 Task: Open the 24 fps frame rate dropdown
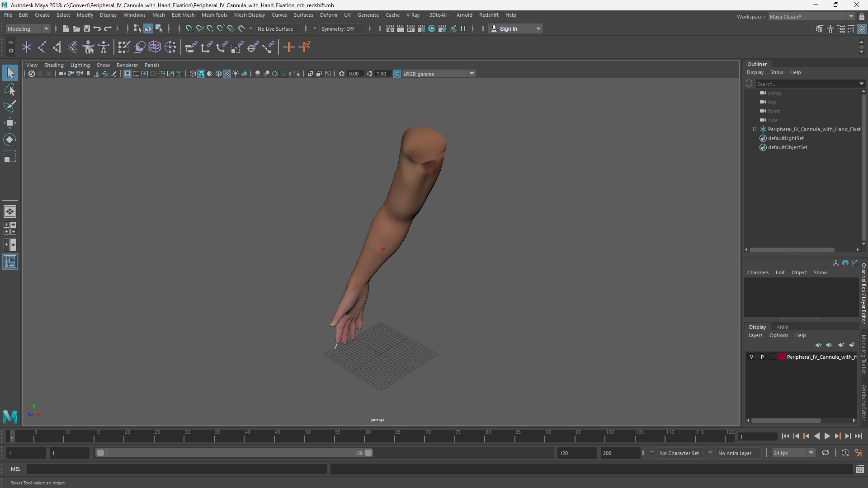[793, 453]
